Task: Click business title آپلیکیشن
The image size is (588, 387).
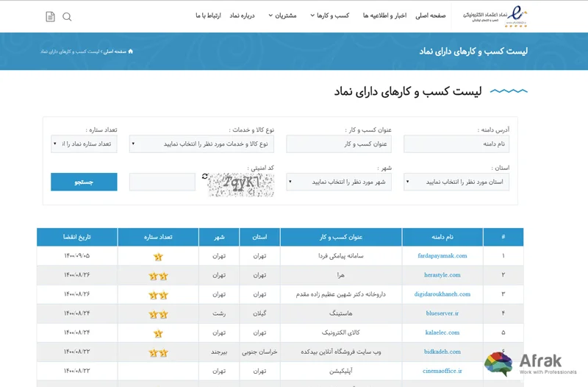Action: click(341, 371)
